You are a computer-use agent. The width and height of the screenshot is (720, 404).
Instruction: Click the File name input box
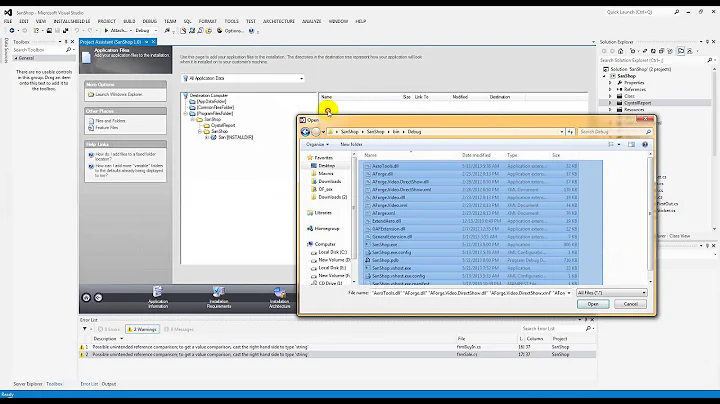[x=468, y=293]
